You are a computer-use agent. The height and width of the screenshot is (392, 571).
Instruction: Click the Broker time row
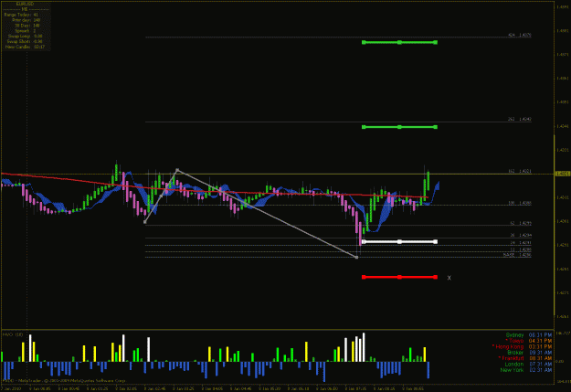point(530,353)
